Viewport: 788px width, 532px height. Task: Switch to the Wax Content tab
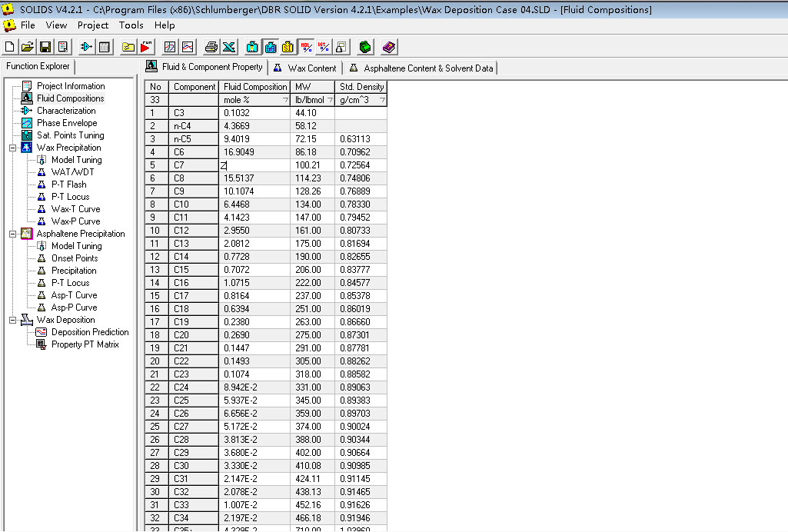(304, 68)
